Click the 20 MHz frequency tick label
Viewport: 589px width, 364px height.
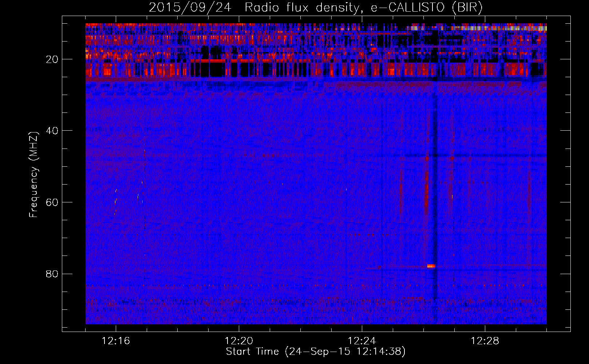tap(52, 59)
